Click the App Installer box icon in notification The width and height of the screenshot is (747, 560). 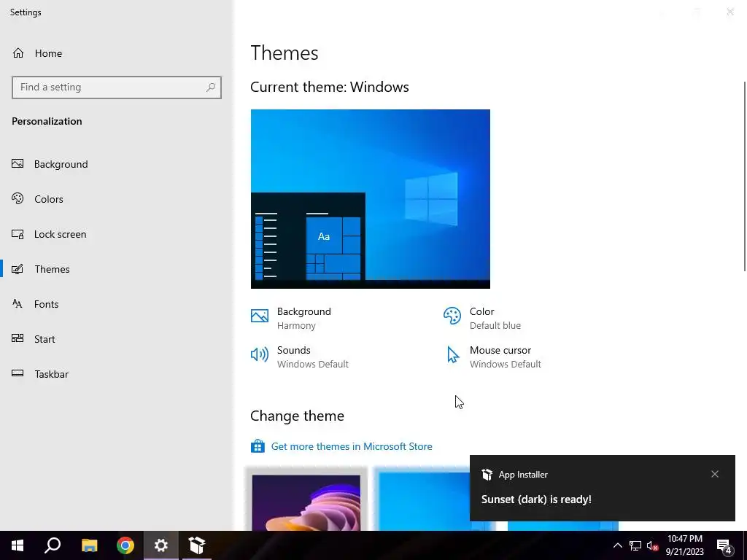[487, 474]
